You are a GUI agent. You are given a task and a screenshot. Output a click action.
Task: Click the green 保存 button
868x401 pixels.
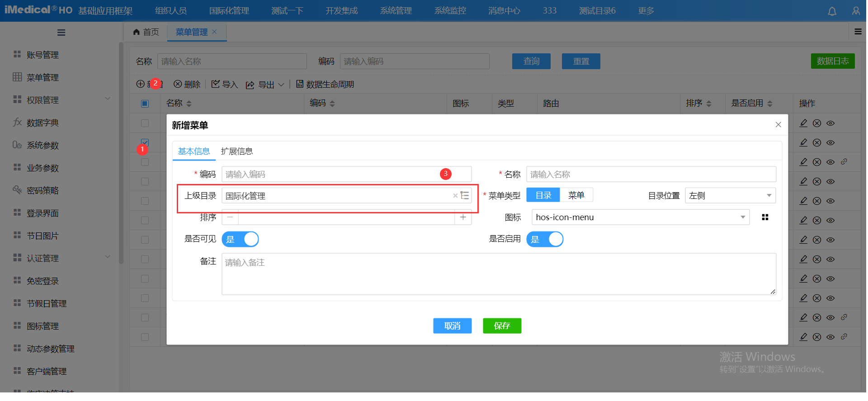click(x=502, y=326)
